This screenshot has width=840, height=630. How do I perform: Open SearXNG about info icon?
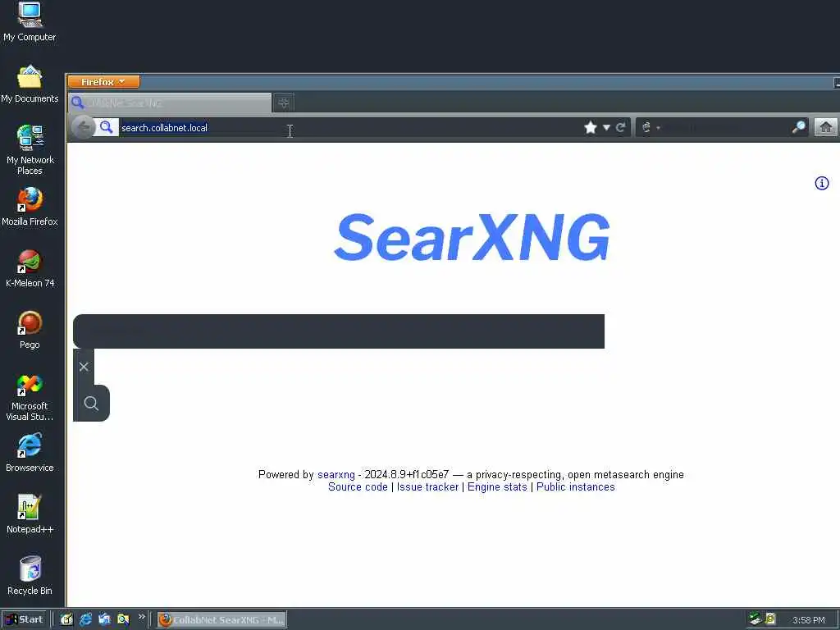[x=822, y=183]
